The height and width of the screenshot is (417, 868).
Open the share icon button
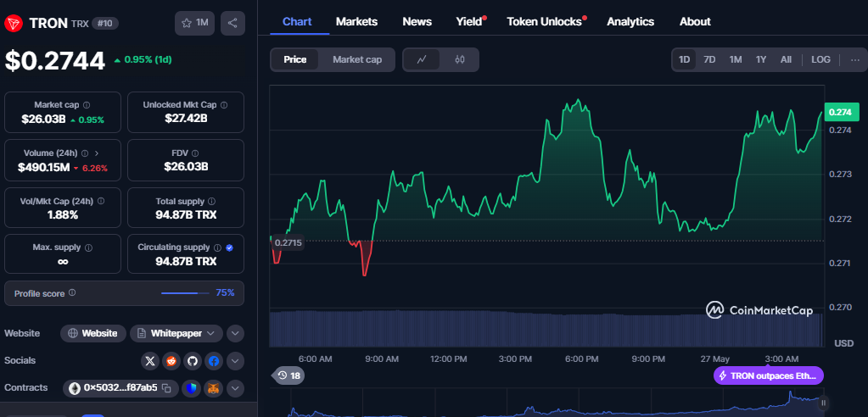click(x=232, y=23)
